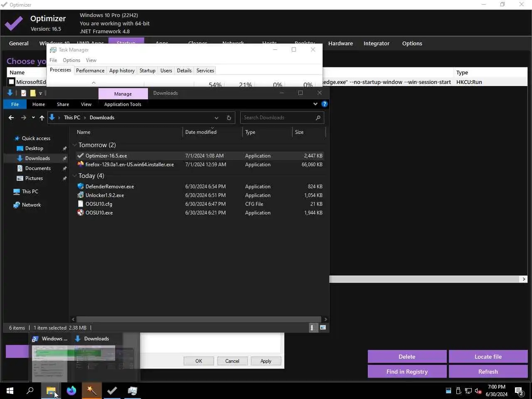Click Explorer horizontal scrollbar track
The height and width of the screenshot is (399, 532).
coord(199,319)
